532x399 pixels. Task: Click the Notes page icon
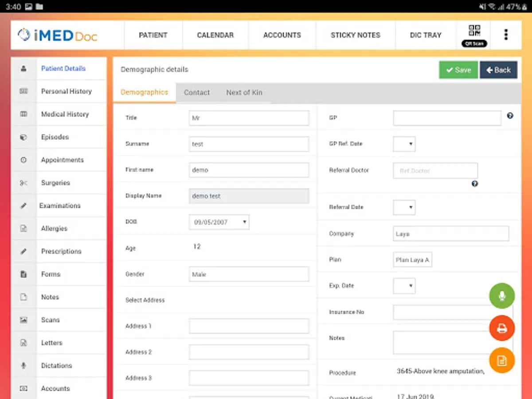coord(23,297)
